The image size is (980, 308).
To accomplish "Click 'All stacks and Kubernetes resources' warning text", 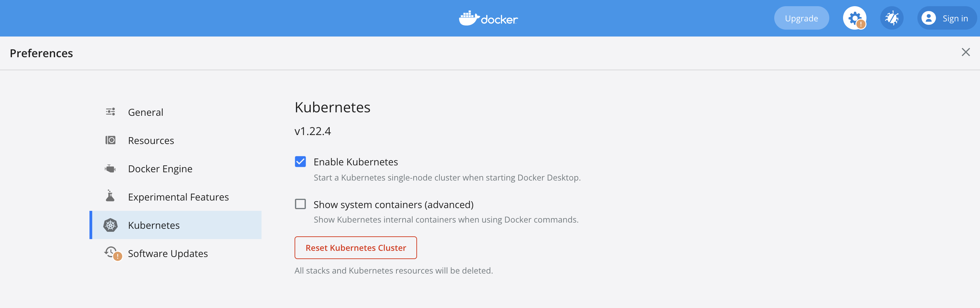I will point(394,271).
